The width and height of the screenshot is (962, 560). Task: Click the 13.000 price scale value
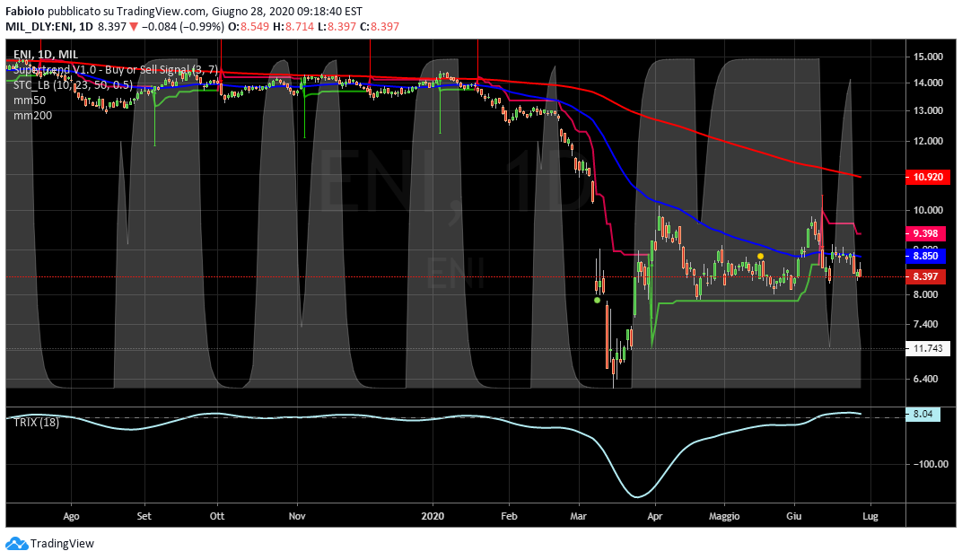(928, 110)
